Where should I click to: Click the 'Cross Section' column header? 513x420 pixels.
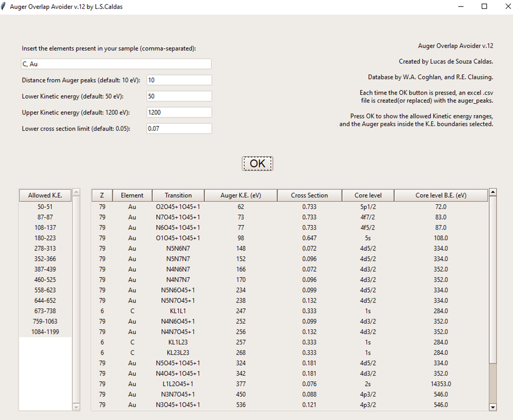tap(310, 195)
